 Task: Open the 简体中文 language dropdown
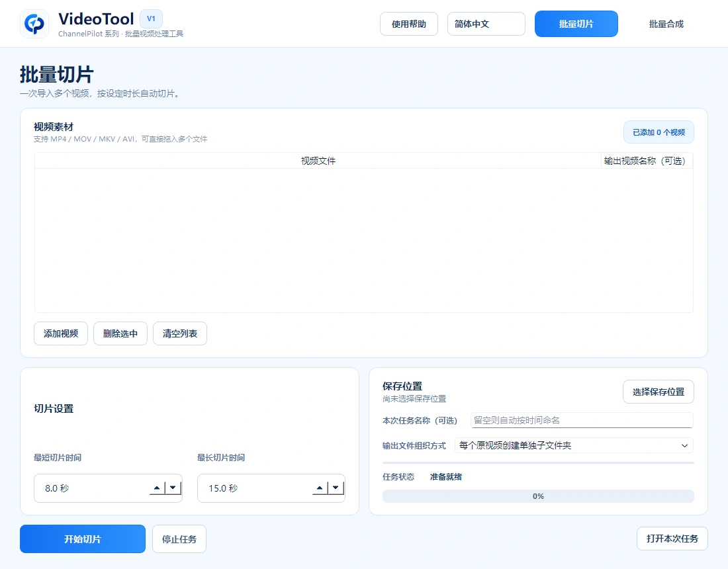pos(486,24)
